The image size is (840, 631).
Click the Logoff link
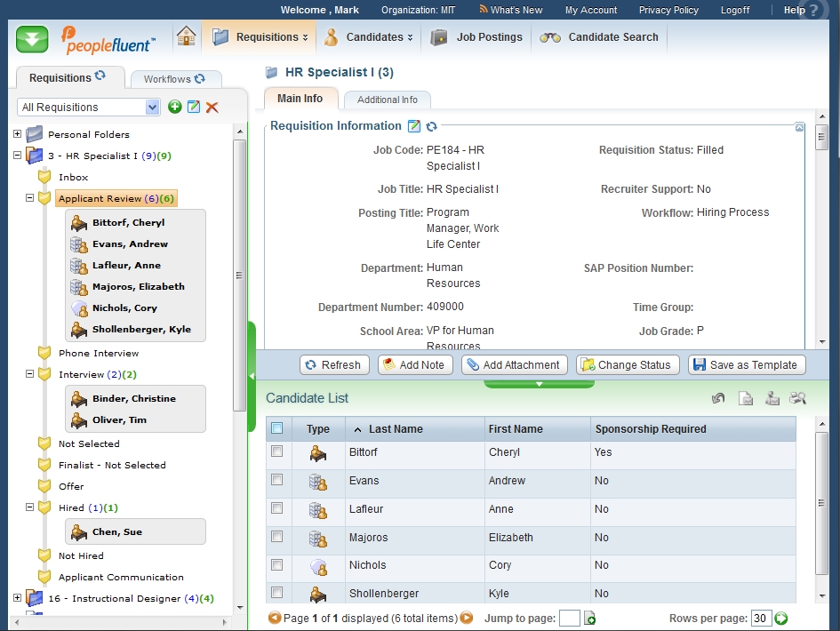735,11
